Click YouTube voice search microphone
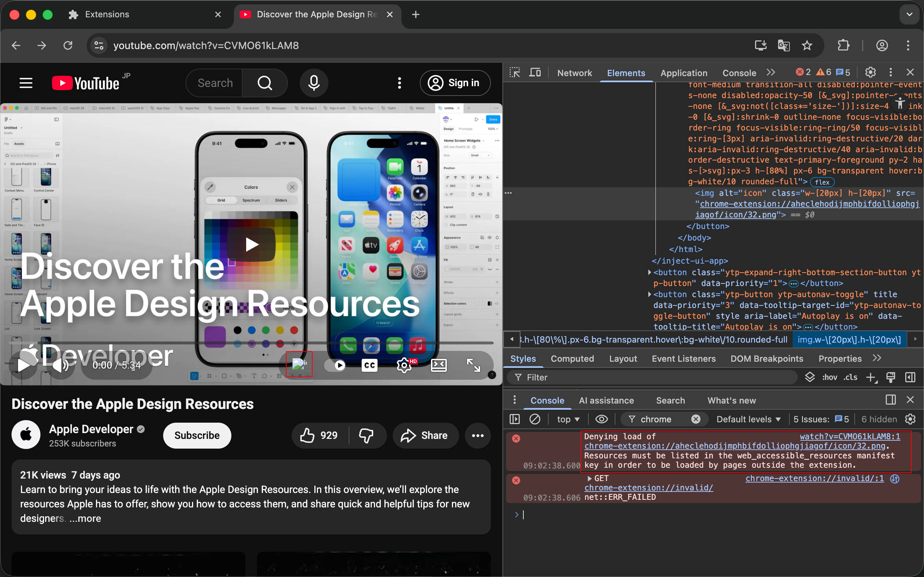The height and width of the screenshot is (577, 924). coord(313,83)
